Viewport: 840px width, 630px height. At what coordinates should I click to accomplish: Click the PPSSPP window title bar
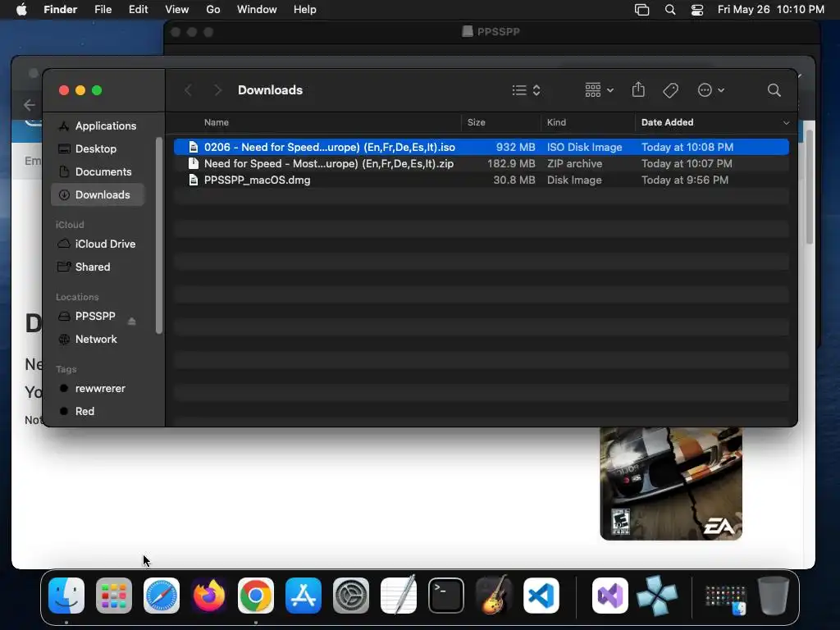coord(491,32)
